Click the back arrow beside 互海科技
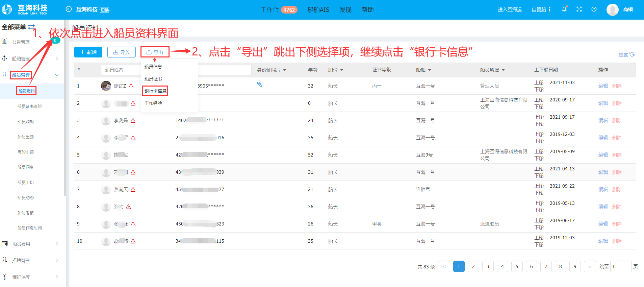This screenshot has width=644, height=287. (x=69, y=9)
